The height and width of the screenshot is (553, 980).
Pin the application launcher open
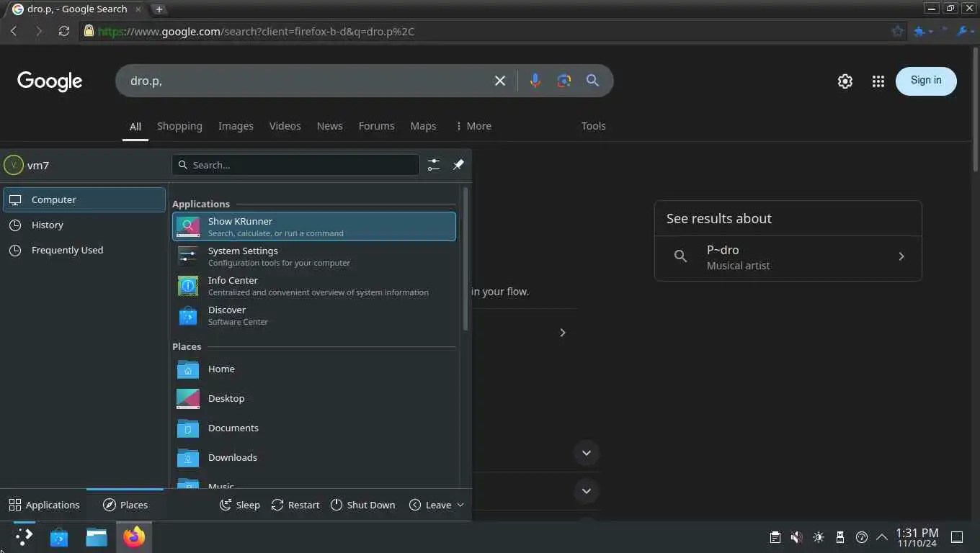tap(458, 165)
